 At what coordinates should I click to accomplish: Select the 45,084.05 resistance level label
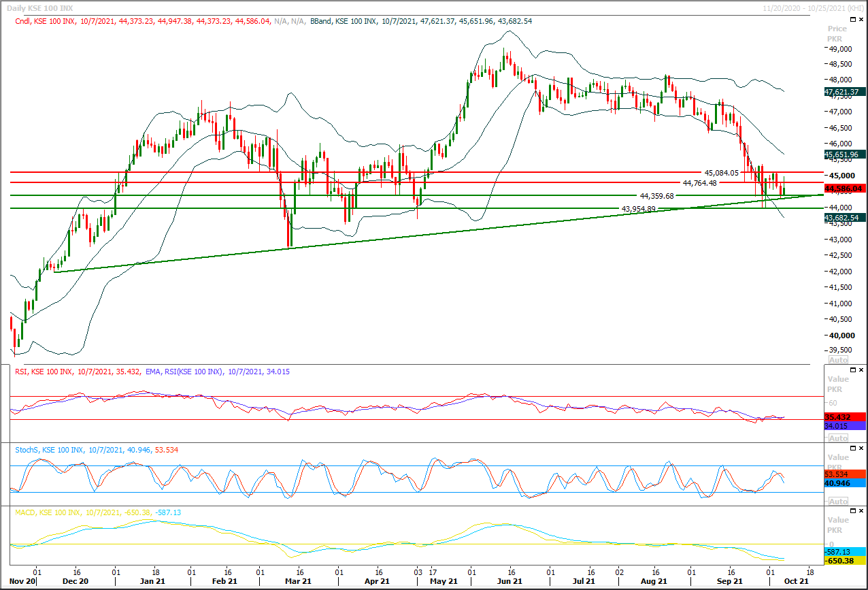[x=721, y=173]
